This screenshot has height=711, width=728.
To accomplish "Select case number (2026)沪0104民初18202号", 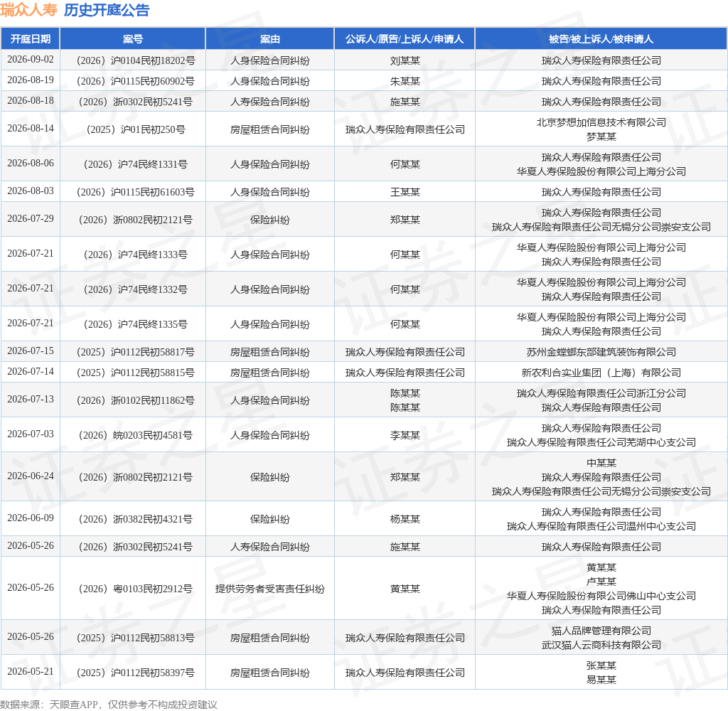I will 136,61.
